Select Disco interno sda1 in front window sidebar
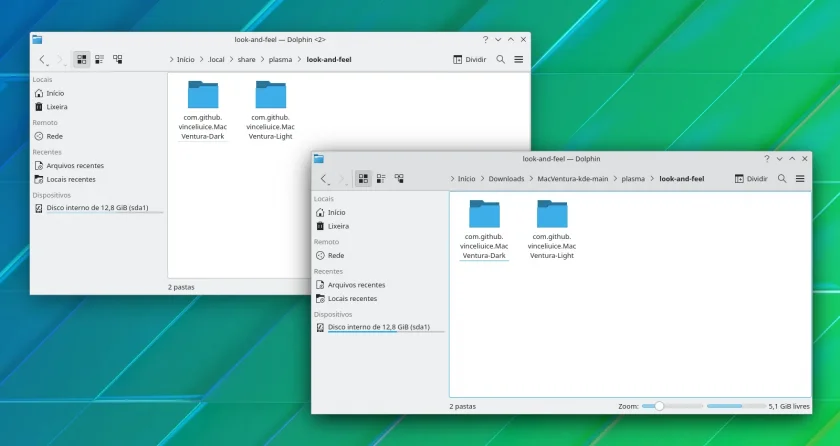Image resolution: width=840 pixels, height=446 pixels. coord(380,328)
